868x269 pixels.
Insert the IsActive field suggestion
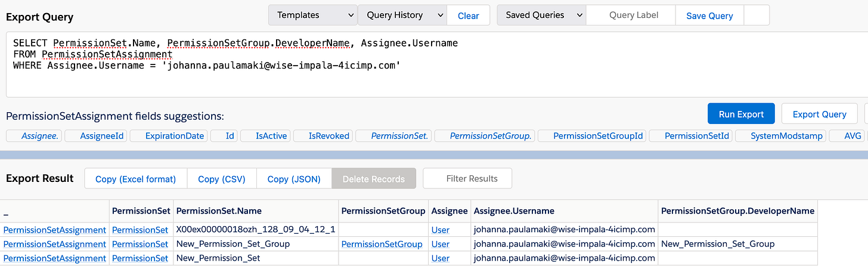point(271,136)
